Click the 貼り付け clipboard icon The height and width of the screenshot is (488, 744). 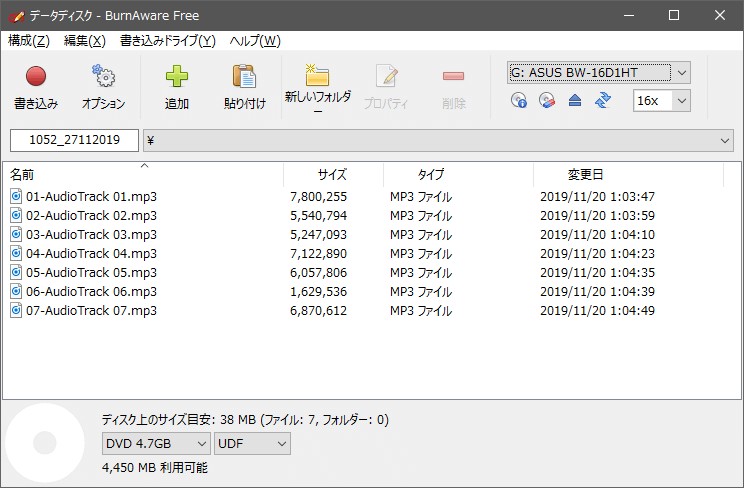[244, 76]
